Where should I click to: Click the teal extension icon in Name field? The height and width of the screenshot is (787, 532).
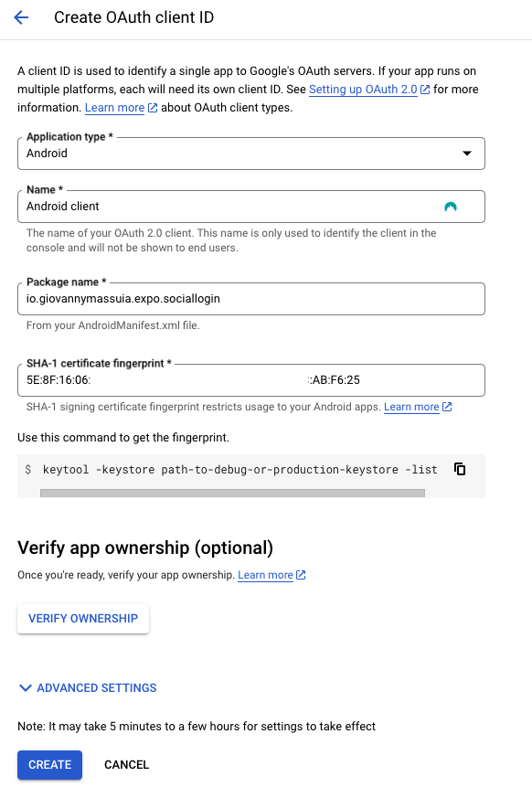451,207
